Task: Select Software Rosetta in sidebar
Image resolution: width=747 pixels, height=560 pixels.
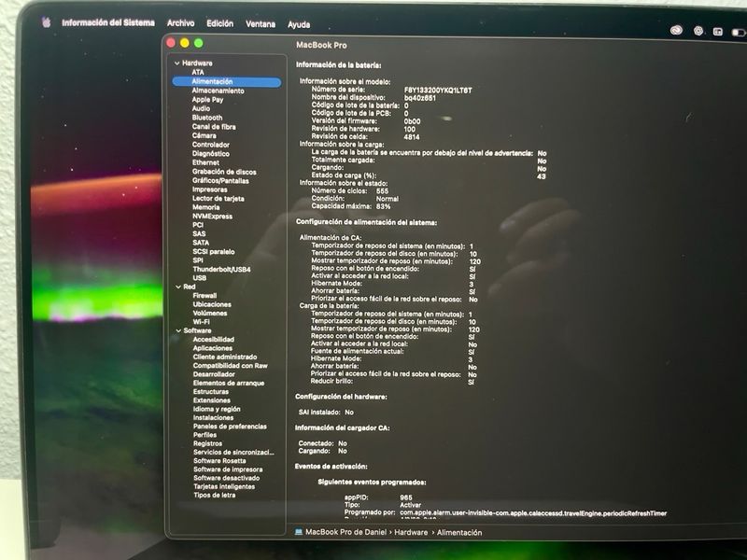Action: 219,460
